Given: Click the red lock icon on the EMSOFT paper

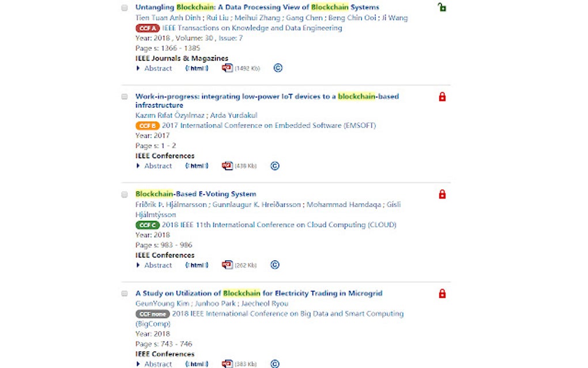Looking at the screenshot, I should [x=442, y=97].
